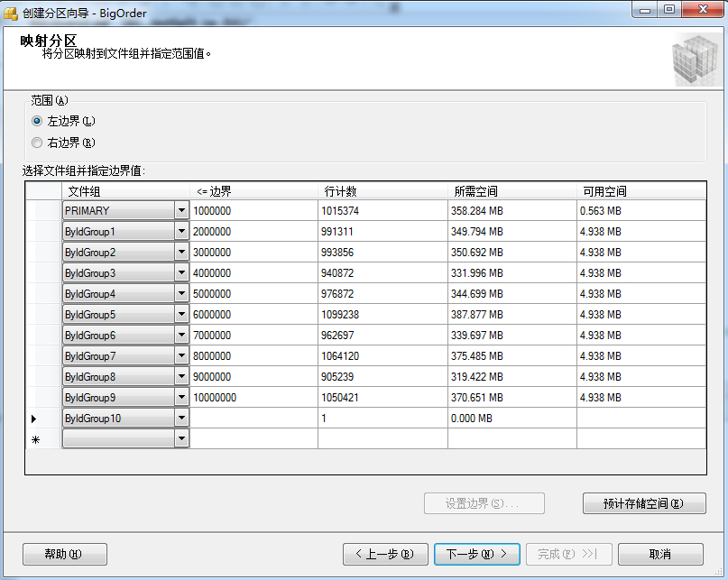Select row header with current-row arrow
Image resolution: width=728 pixels, height=580 pixels.
tap(35, 419)
